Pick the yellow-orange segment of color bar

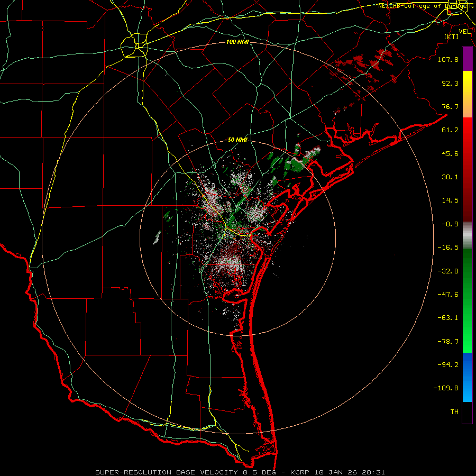pos(467,94)
